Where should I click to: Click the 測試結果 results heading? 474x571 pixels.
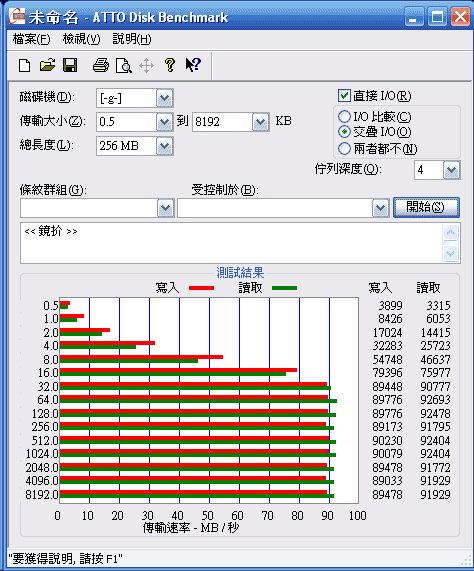(x=240, y=272)
